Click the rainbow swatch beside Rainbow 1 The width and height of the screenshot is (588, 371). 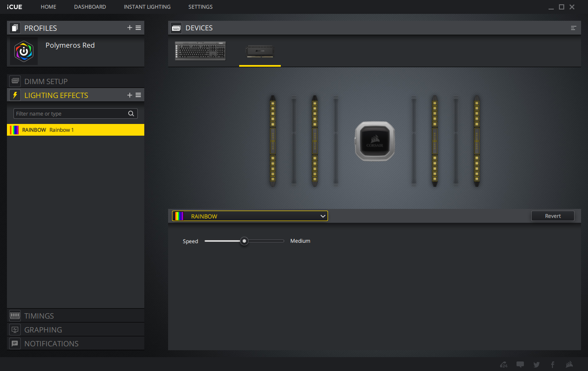tap(14, 130)
